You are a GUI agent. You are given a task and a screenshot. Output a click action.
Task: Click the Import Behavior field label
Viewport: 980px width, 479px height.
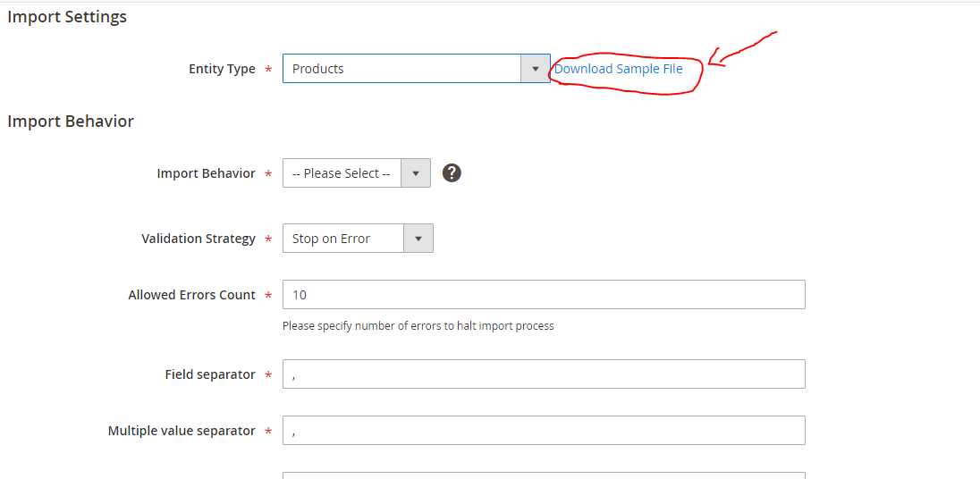pos(206,173)
